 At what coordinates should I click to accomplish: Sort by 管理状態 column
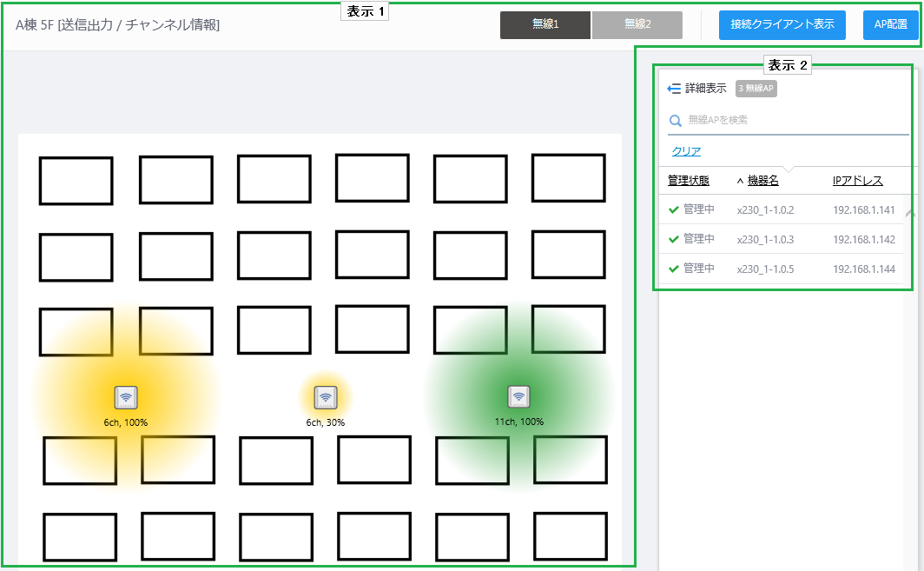[689, 181]
